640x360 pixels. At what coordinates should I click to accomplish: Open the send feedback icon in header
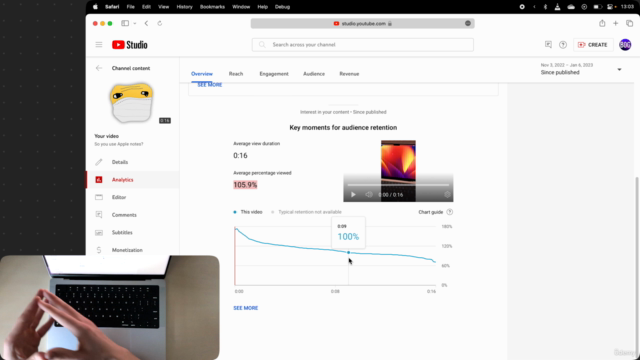point(548,44)
